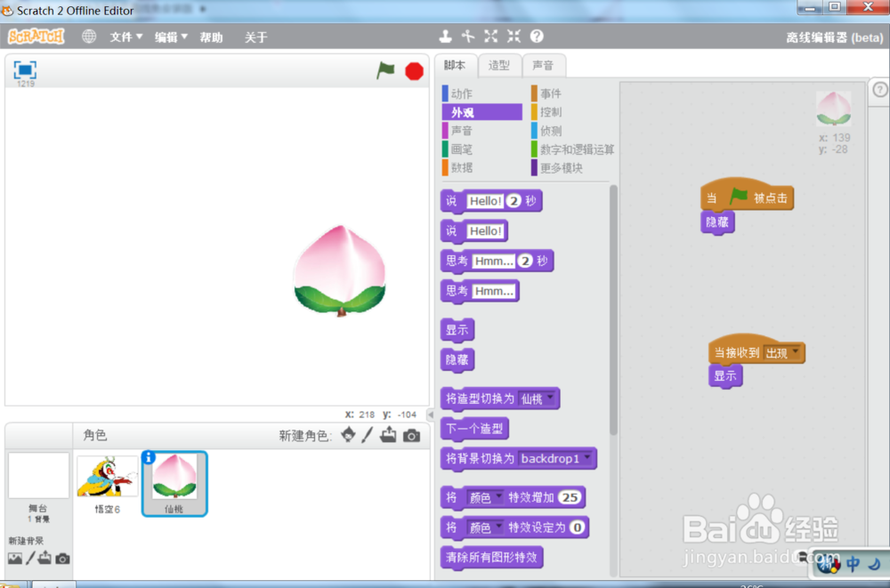Switch to the 造型 tab
This screenshot has height=588, width=890.
tap(498, 65)
